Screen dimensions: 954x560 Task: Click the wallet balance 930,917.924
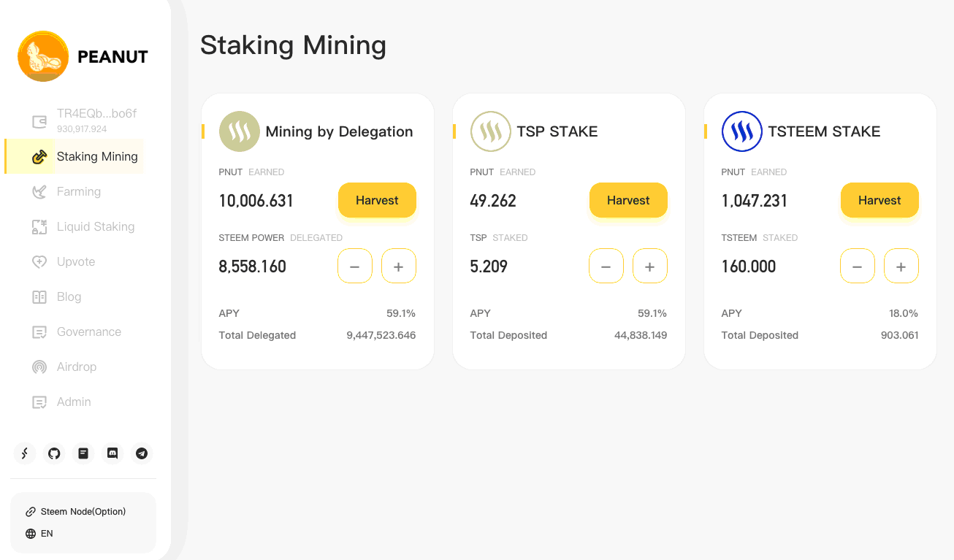click(82, 129)
